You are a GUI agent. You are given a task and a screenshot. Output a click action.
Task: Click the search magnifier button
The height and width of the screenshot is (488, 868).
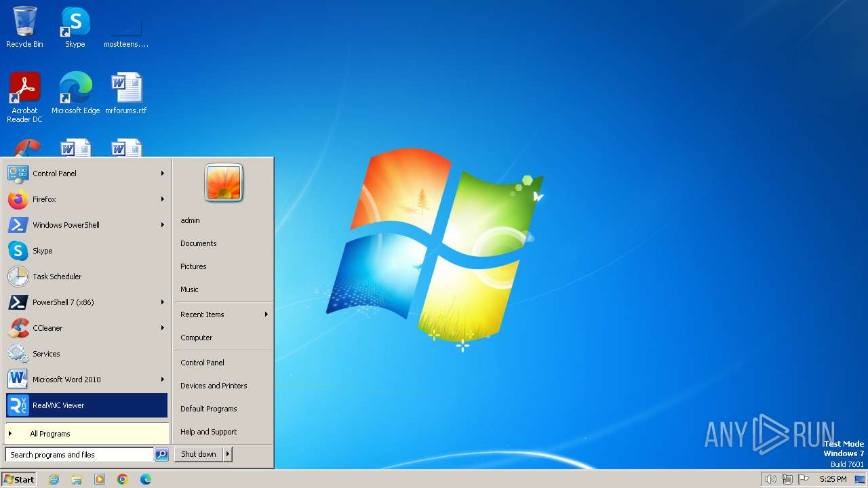click(161, 455)
